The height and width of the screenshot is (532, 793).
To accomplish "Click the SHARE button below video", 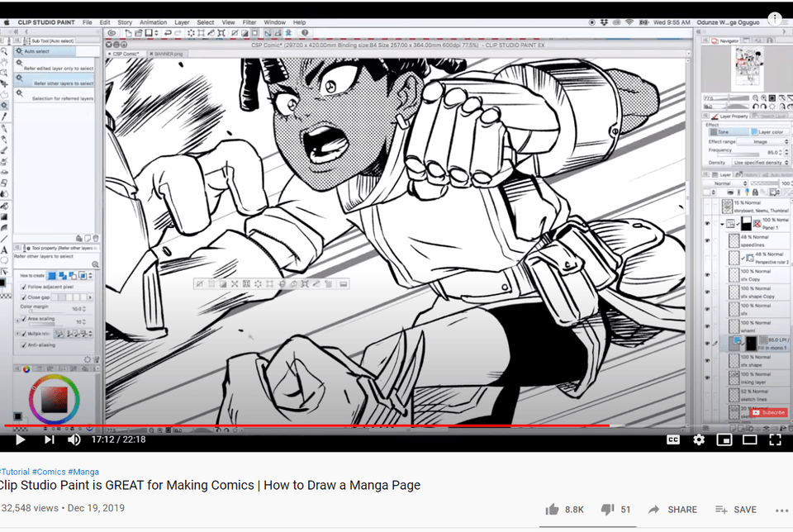I will [x=672, y=510].
